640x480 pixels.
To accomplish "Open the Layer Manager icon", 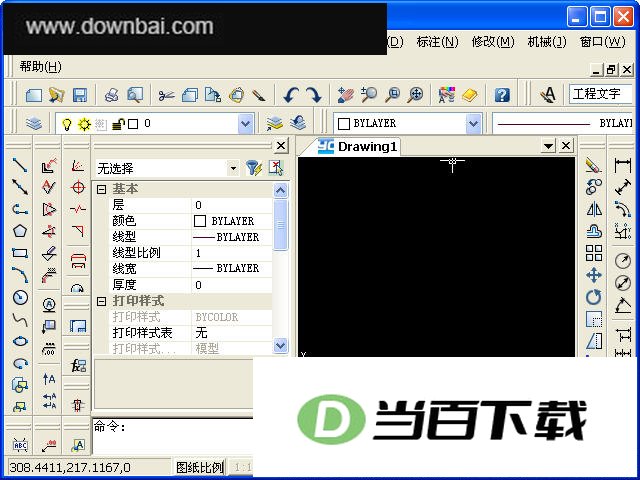I will [34, 123].
